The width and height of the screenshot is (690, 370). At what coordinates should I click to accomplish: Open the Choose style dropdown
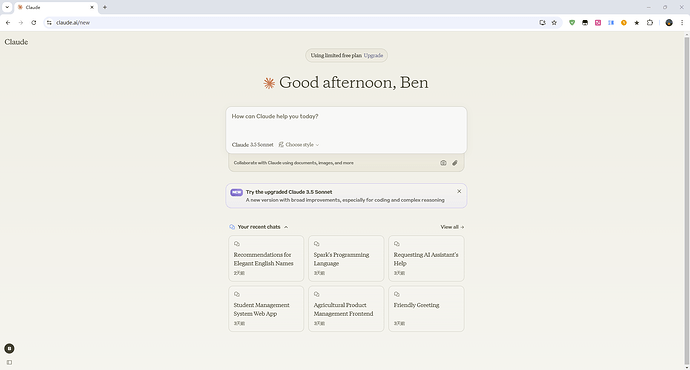pyautogui.click(x=299, y=145)
